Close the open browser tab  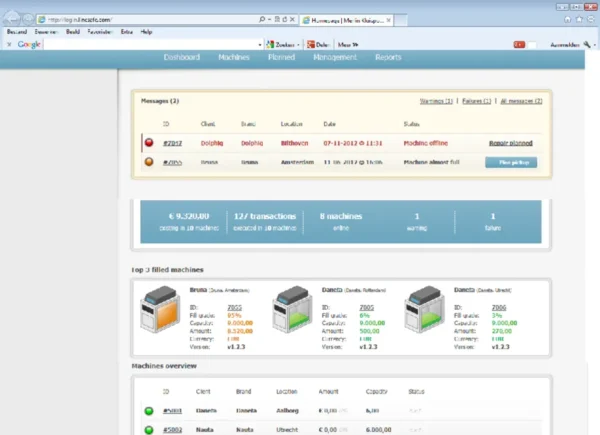tap(388, 20)
